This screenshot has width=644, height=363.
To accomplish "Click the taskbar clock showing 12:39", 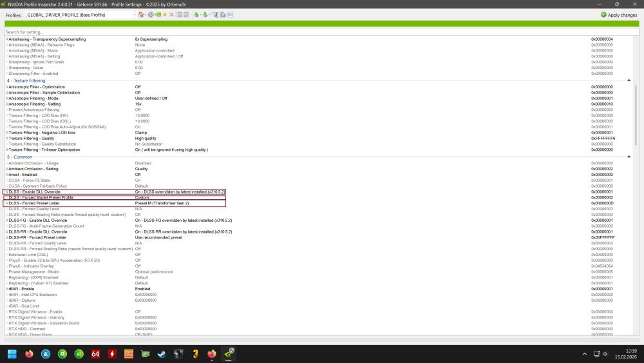I will pyautogui.click(x=625, y=353).
